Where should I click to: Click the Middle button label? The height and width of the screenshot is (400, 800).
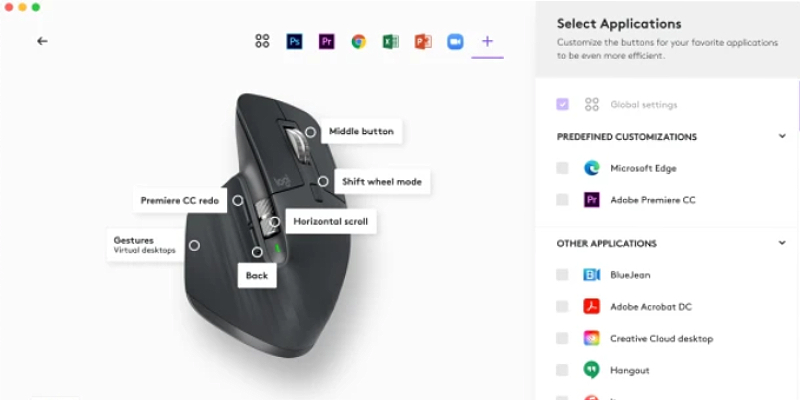coord(361,131)
